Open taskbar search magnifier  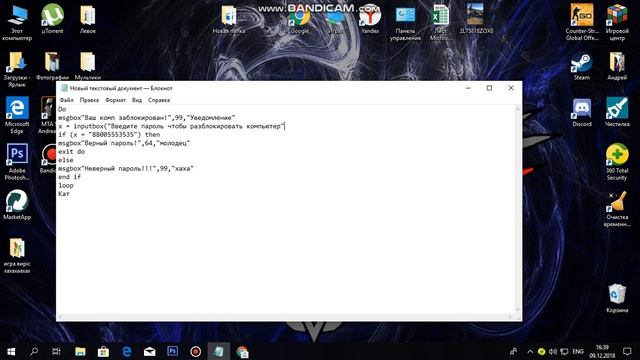coord(34,351)
